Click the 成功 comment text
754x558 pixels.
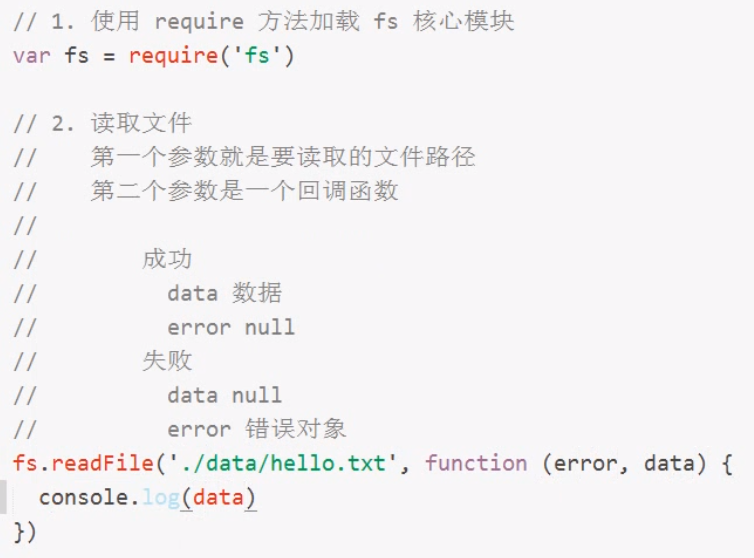(x=167, y=259)
